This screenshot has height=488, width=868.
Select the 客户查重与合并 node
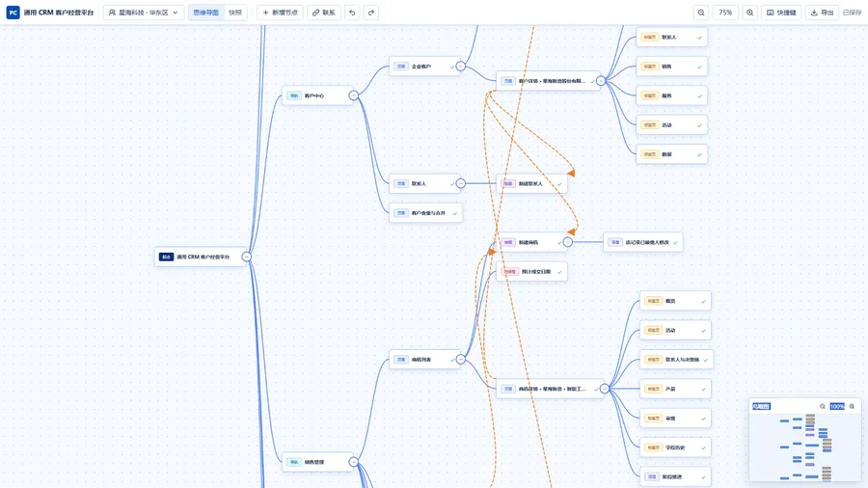(x=425, y=213)
